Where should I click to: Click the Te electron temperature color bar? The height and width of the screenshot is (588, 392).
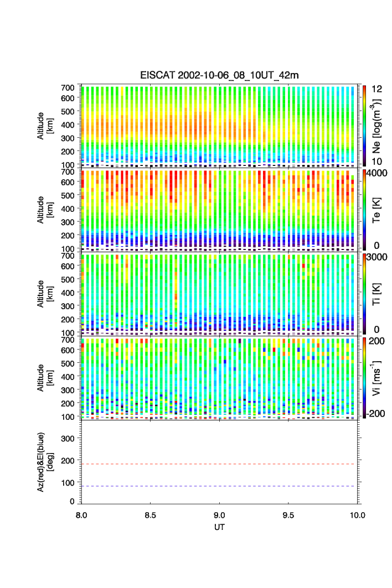tap(364, 209)
